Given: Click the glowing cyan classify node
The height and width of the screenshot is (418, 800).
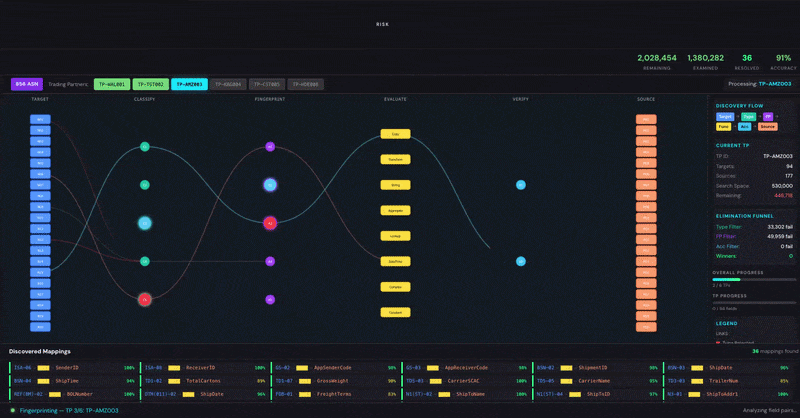Looking at the screenshot, I should pos(145,223).
